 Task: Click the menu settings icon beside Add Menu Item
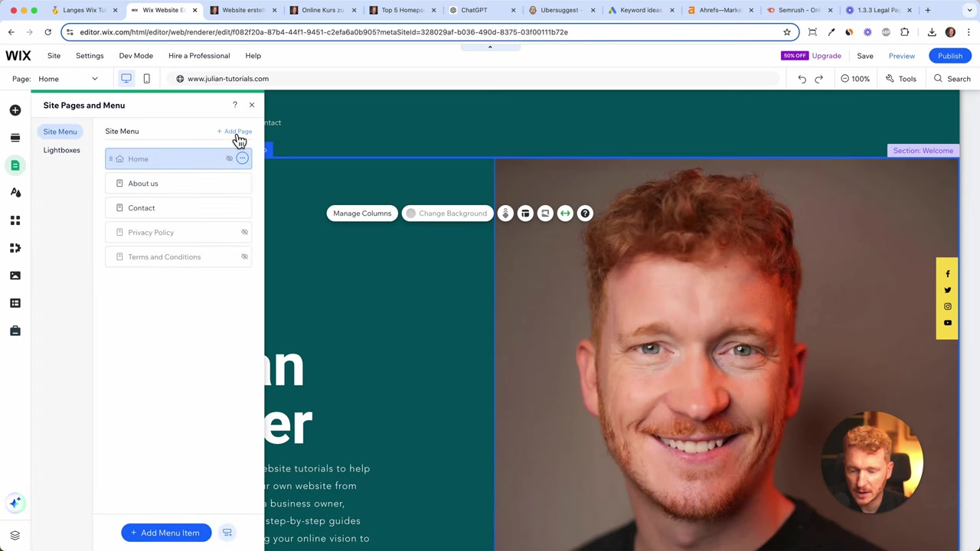[227, 533]
